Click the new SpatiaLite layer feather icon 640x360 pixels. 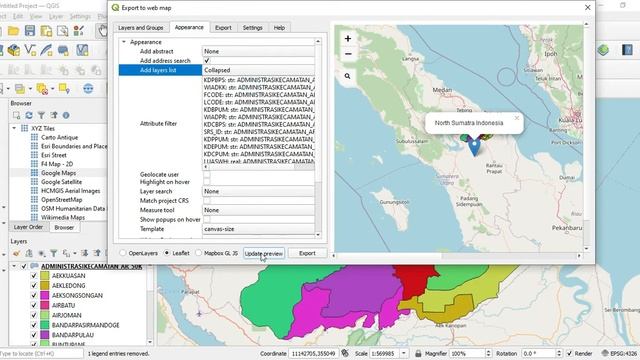click(x=46, y=50)
